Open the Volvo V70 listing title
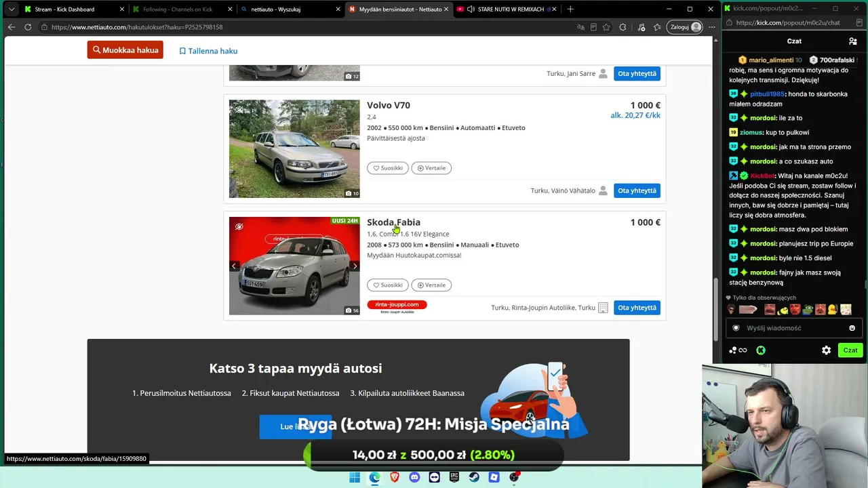 [x=389, y=105]
